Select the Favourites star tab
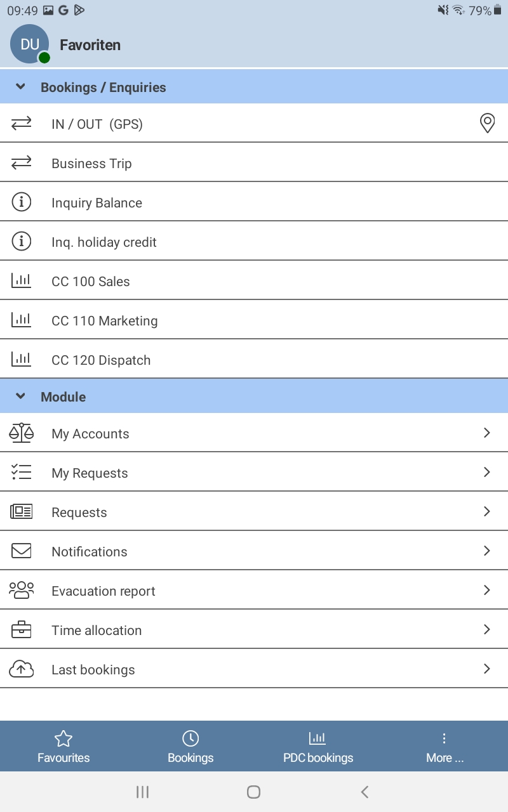 tap(63, 747)
